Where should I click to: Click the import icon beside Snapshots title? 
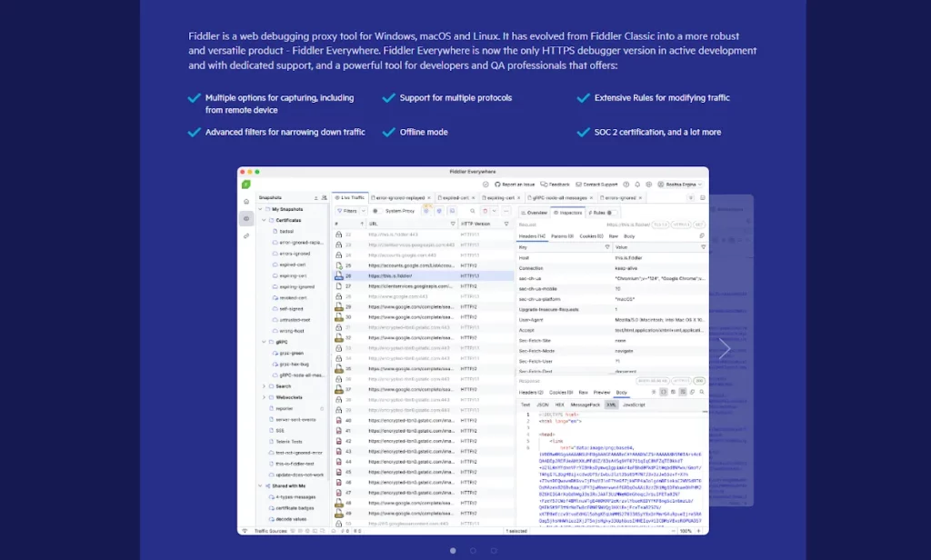pyautogui.click(x=315, y=198)
